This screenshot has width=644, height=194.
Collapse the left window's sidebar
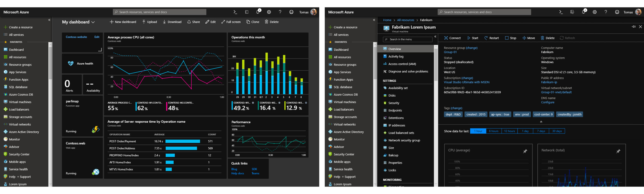coord(49,20)
